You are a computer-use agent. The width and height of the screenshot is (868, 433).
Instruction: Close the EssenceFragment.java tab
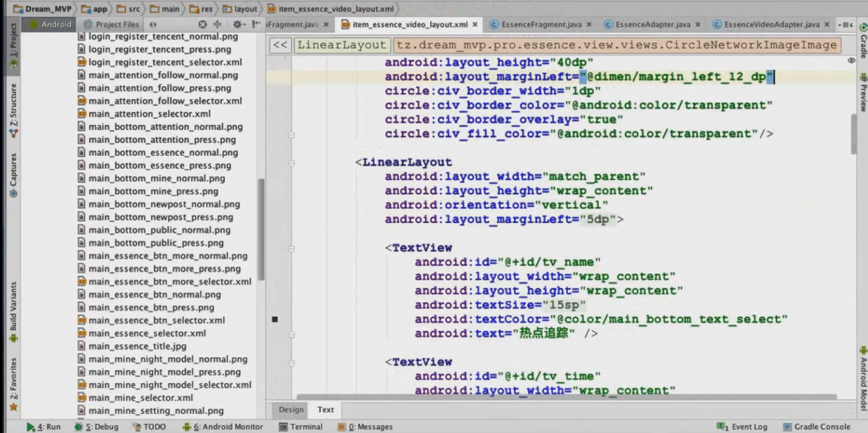(x=589, y=25)
